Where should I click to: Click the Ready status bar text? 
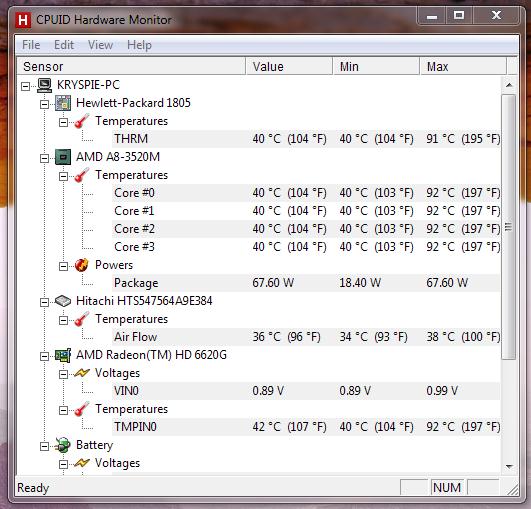point(33,488)
